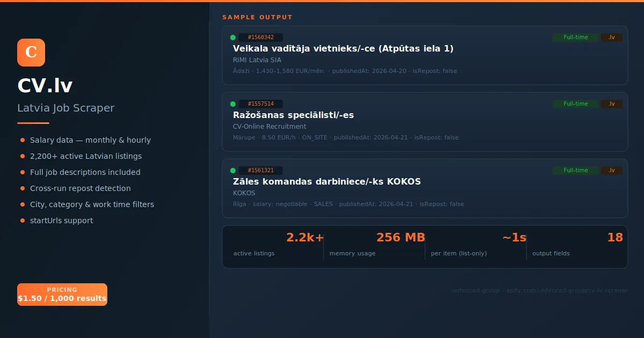Image resolution: width=644 pixels, height=338 pixels.
Task: Click green status dot beside #1561321
Action: tap(233, 171)
